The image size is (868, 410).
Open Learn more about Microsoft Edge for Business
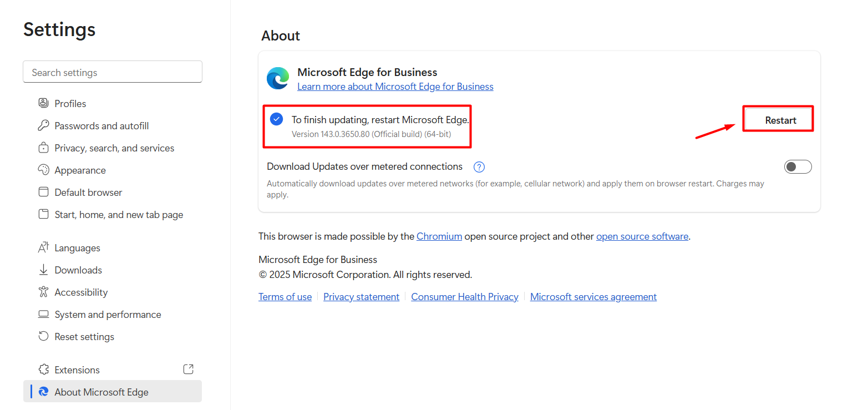tap(395, 87)
